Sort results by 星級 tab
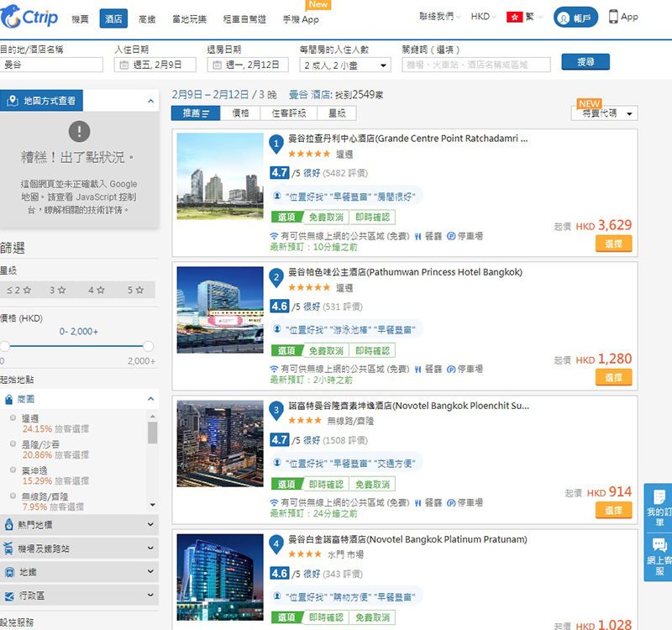The height and width of the screenshot is (630, 672). [337, 113]
